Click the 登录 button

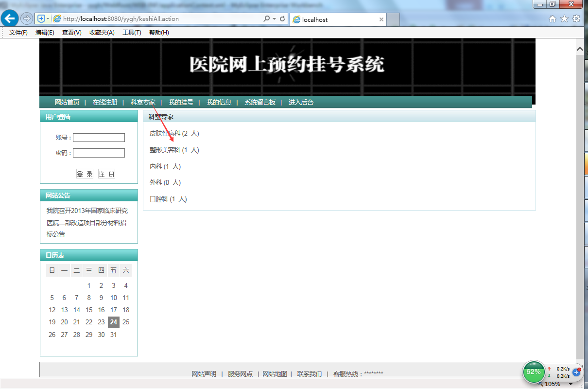85,174
